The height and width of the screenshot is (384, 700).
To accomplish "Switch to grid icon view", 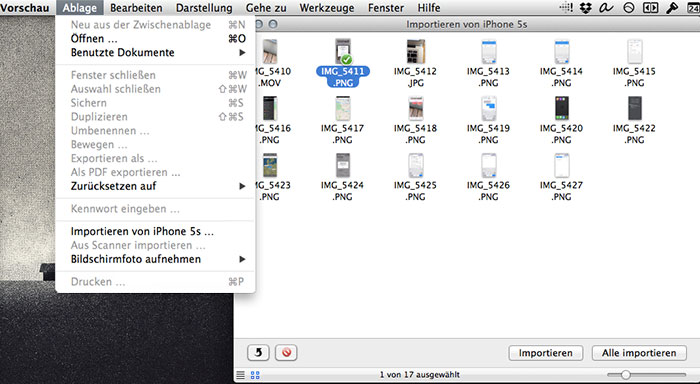I will pyautogui.click(x=255, y=375).
